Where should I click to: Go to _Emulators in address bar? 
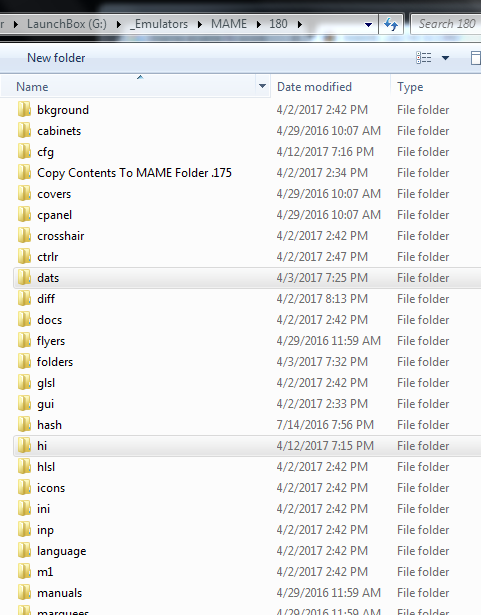tap(159, 24)
